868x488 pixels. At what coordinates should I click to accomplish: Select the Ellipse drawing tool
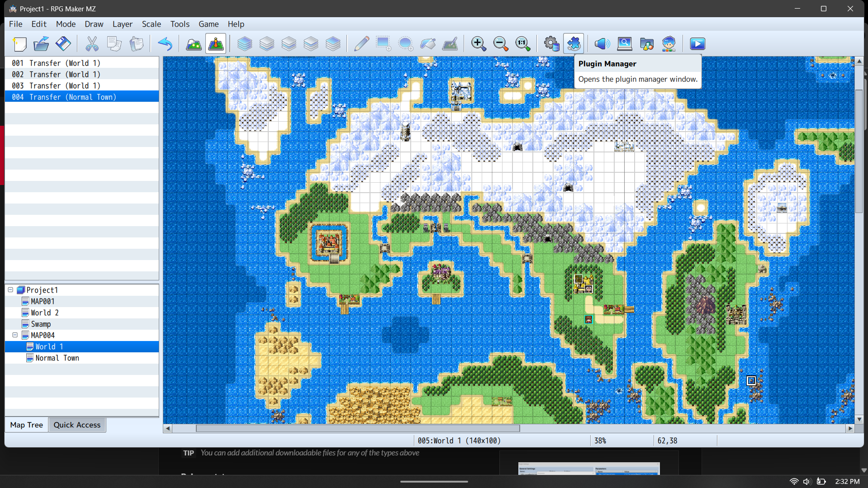[406, 44]
